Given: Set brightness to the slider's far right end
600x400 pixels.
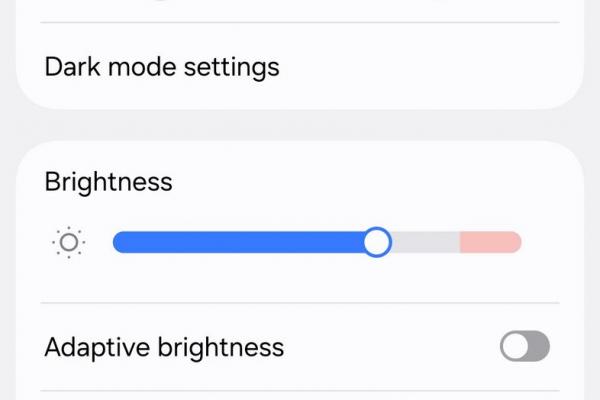Looking at the screenshot, I should pyautogui.click(x=518, y=242).
